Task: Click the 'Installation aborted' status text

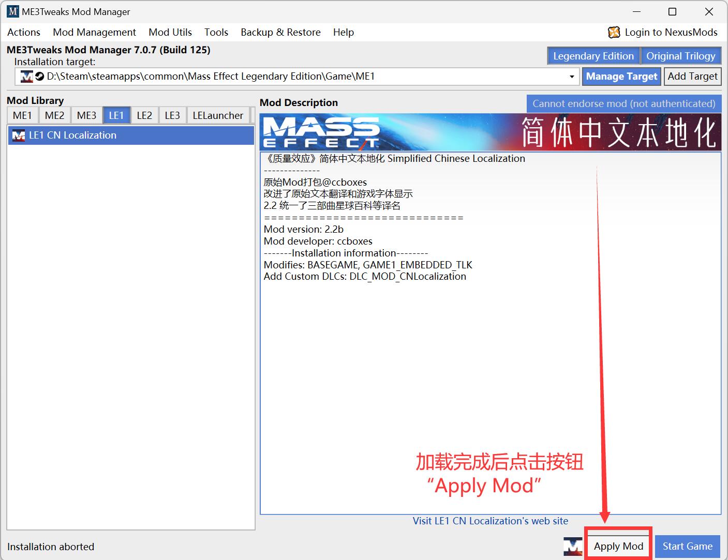Action: pos(51,547)
